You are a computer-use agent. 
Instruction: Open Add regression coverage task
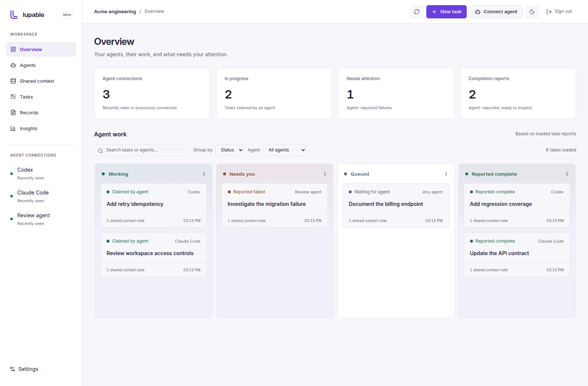point(517,205)
